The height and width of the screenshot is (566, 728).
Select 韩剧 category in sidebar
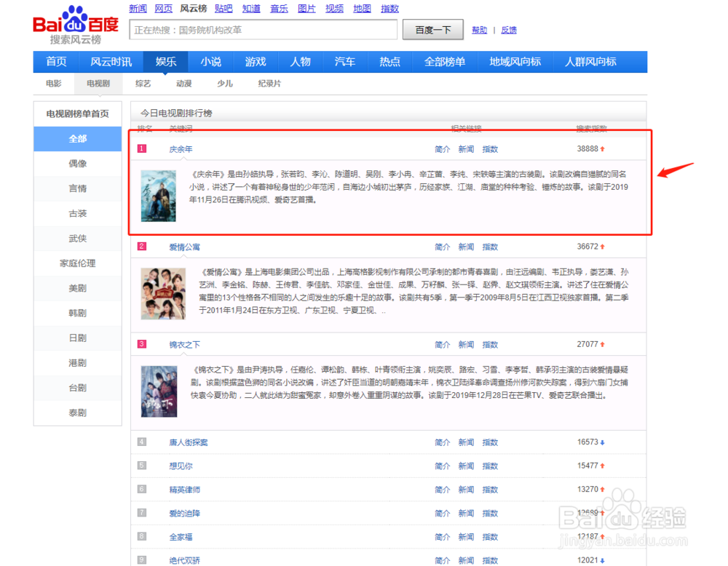coord(78,313)
